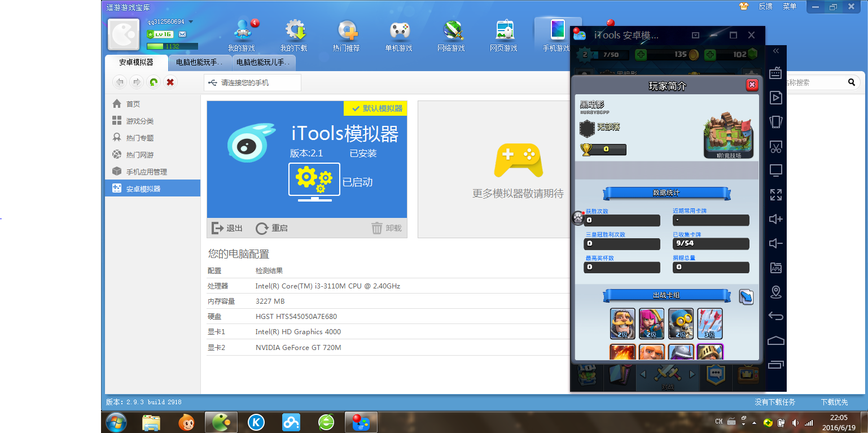The image size is (868, 433).
Task: Click the green experience progress bar 1132
Action: pyautogui.click(x=172, y=46)
